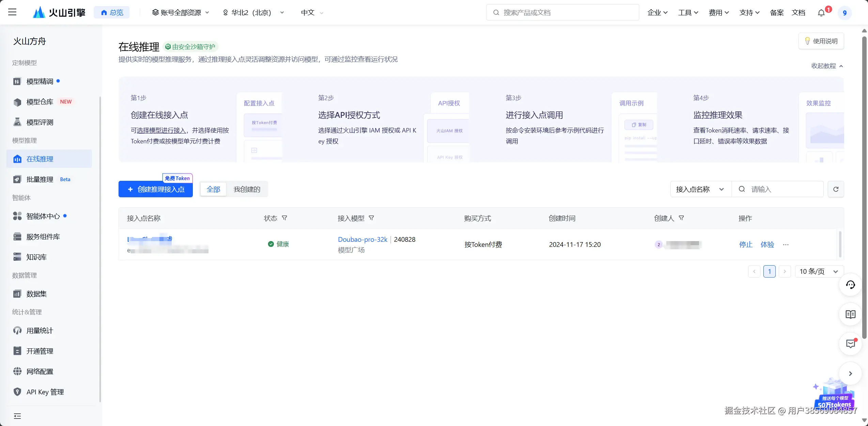Collapse the sidebar using bottom icon

click(17, 416)
